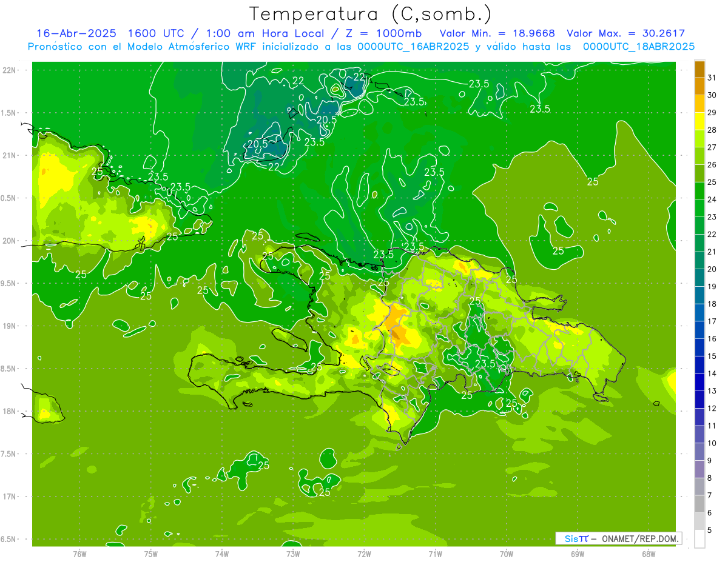The height and width of the screenshot is (562, 728).
Task: Select the lime swatch between 27 and 28
Action: 699,139
